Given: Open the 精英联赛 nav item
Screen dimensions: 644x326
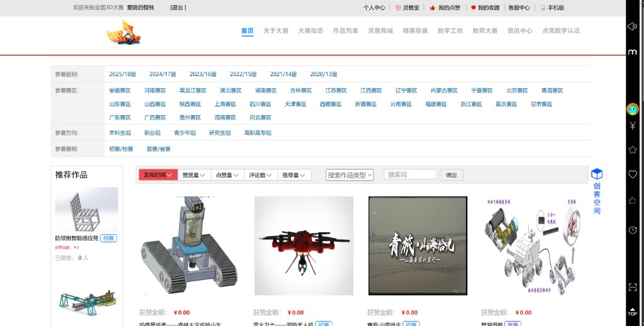Looking at the screenshot, I should [415, 30].
